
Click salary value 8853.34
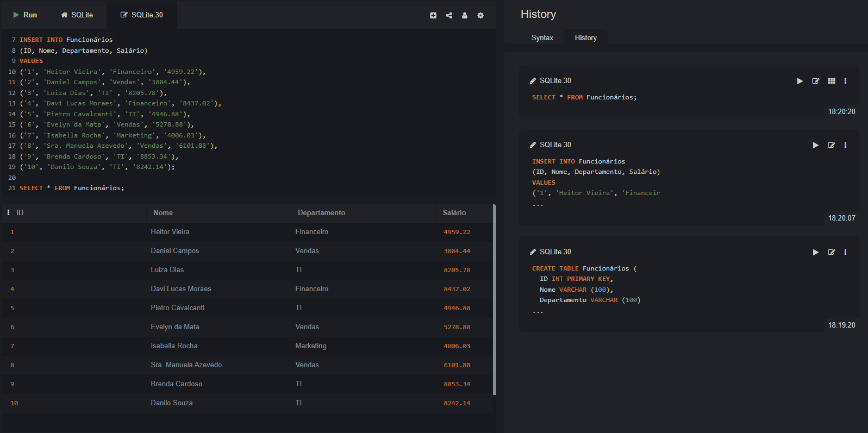point(457,384)
